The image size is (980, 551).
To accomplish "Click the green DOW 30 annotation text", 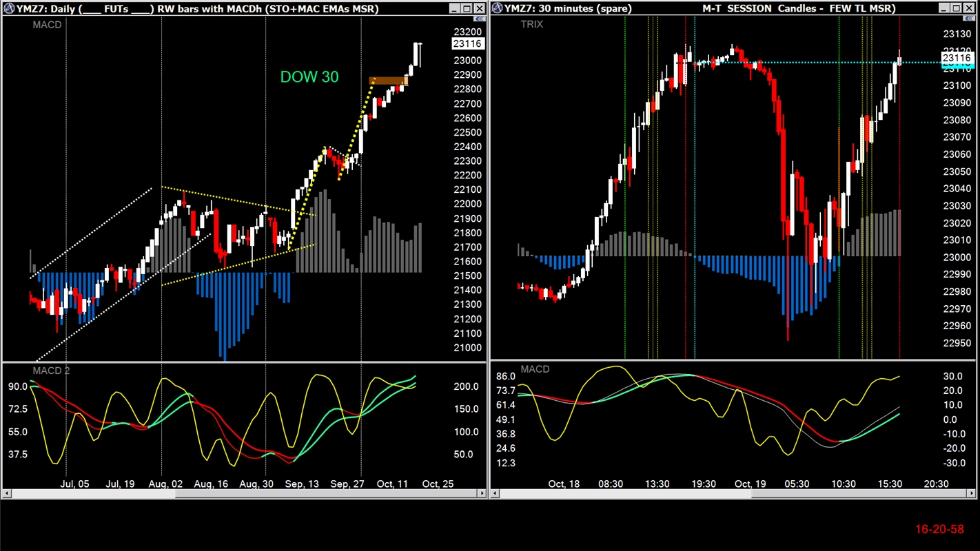I will tap(309, 77).
